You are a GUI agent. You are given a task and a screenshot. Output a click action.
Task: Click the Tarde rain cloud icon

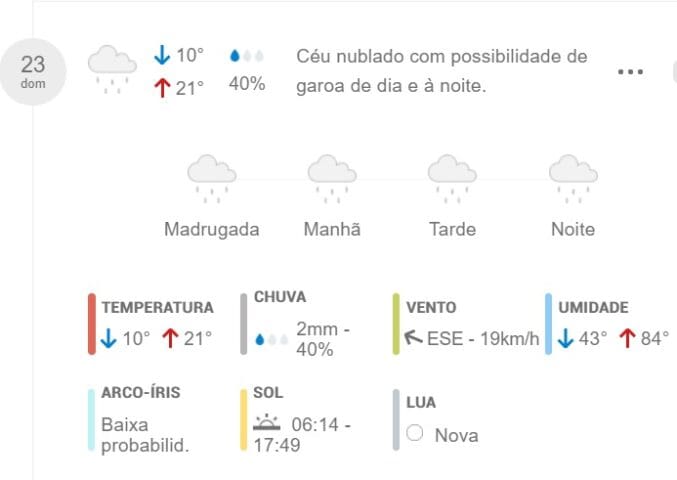point(452,178)
